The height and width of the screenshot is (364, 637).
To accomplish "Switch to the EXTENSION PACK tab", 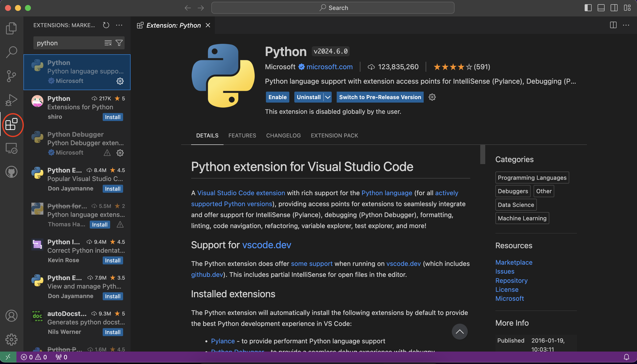I will (x=334, y=135).
